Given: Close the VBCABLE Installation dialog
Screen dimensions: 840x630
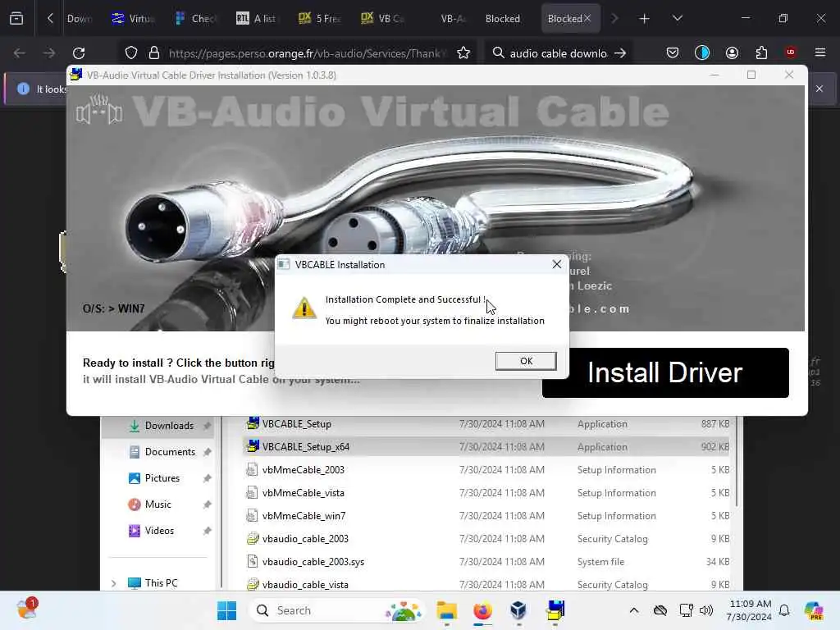Looking at the screenshot, I should coord(557,264).
